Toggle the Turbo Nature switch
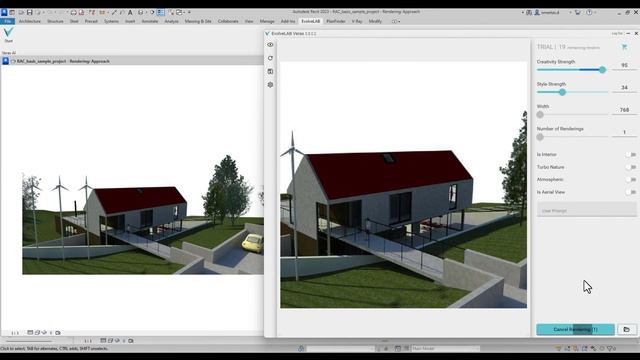 631,167
